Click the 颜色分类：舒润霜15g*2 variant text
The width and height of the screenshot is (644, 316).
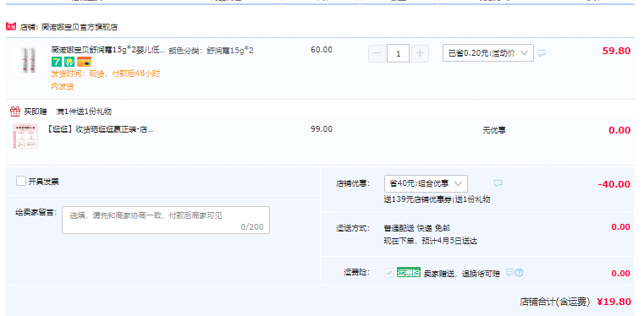(211, 51)
